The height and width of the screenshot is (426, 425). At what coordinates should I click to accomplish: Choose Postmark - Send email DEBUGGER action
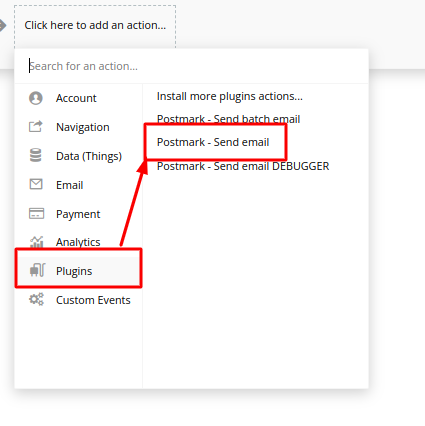[x=243, y=166]
